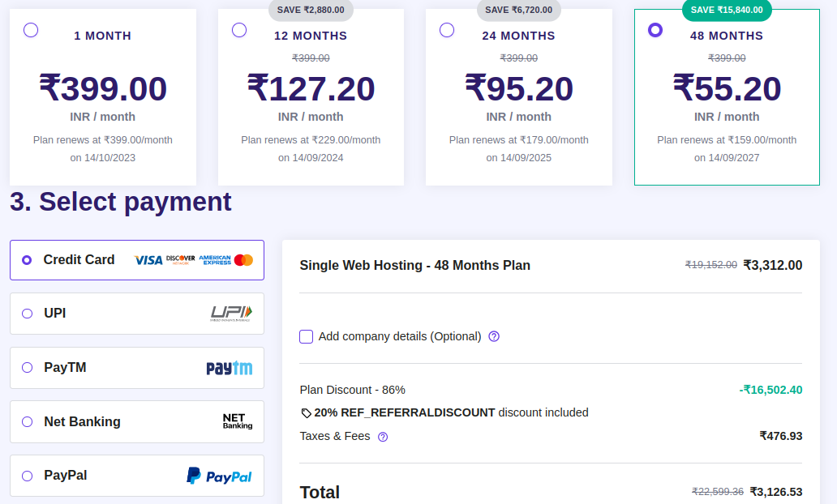This screenshot has height=504, width=837.
Task: Click the American Express logo
Action: click(x=215, y=260)
